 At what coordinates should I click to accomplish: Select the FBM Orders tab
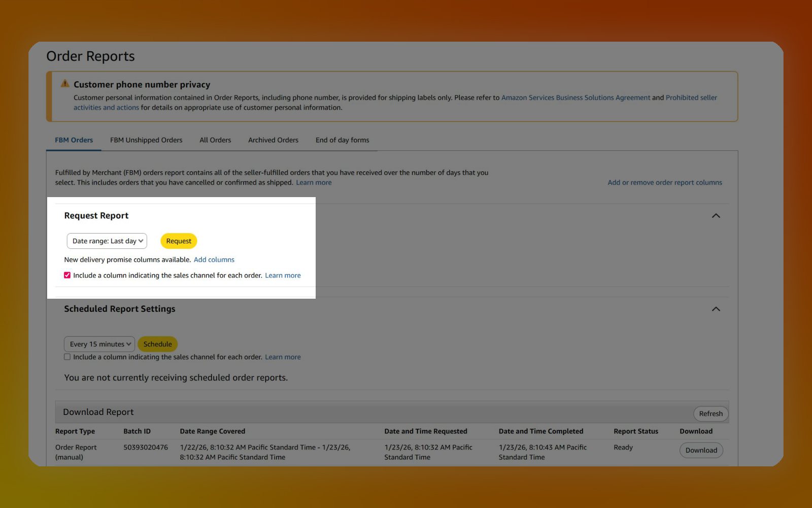pyautogui.click(x=74, y=140)
